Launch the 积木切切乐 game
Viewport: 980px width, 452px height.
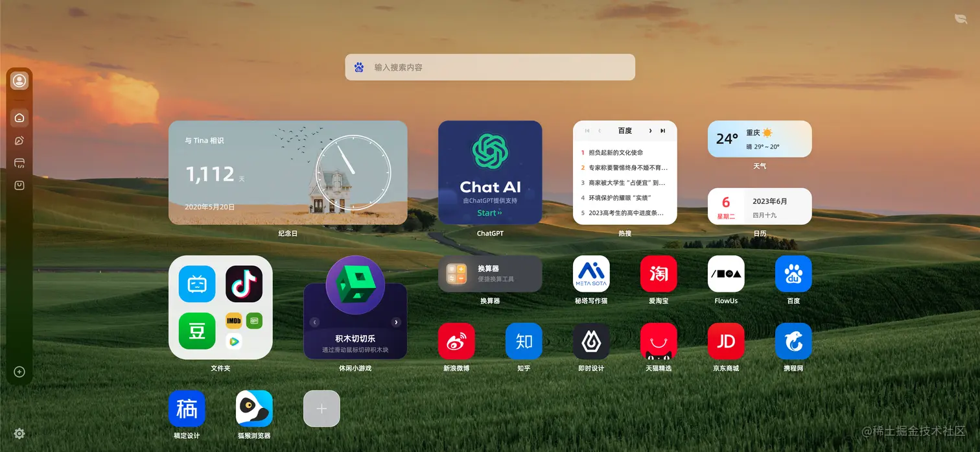pos(355,338)
